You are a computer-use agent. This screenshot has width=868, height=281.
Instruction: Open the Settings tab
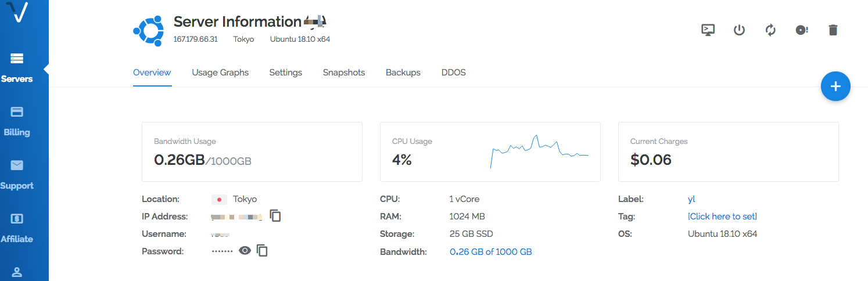[x=285, y=73]
